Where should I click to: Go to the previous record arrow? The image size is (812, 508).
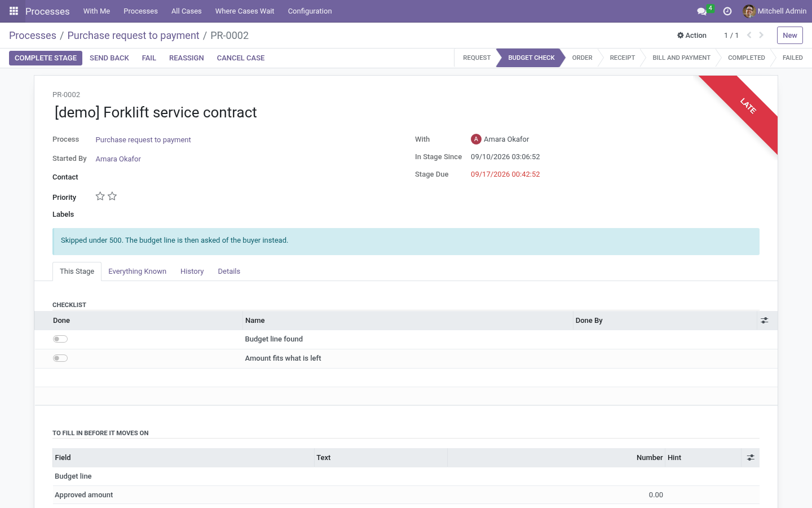coord(749,35)
